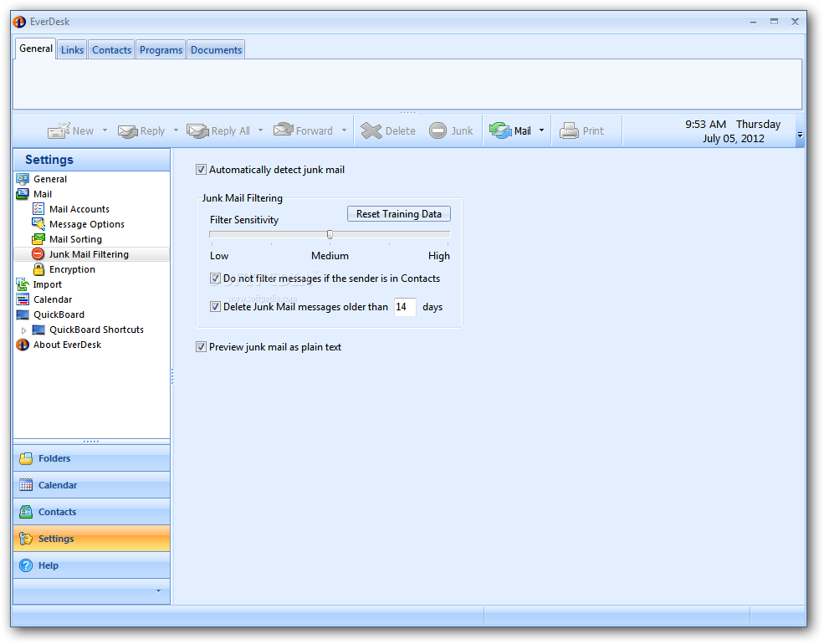Click the Message Options icon
Screen dimensions: 824x644
[x=38, y=224]
